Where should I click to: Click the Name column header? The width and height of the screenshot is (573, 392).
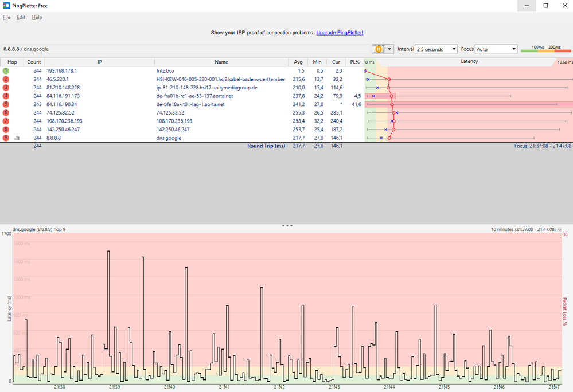[221, 62]
